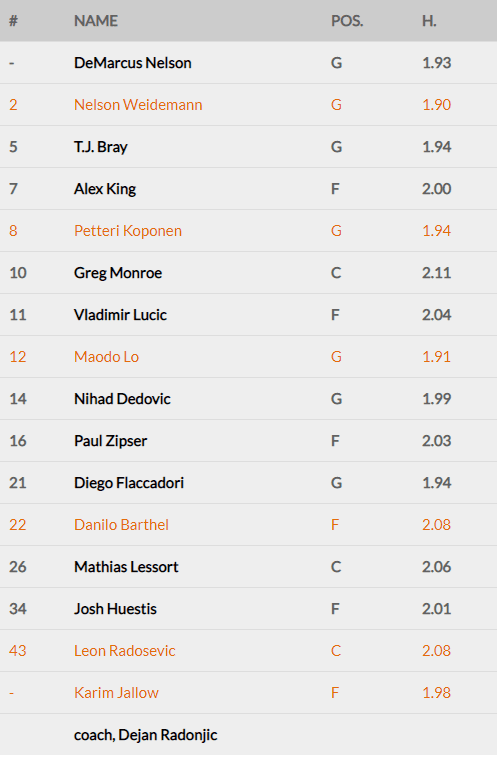Open Paul Zipser profile
The image size is (497, 757).
click(x=110, y=441)
